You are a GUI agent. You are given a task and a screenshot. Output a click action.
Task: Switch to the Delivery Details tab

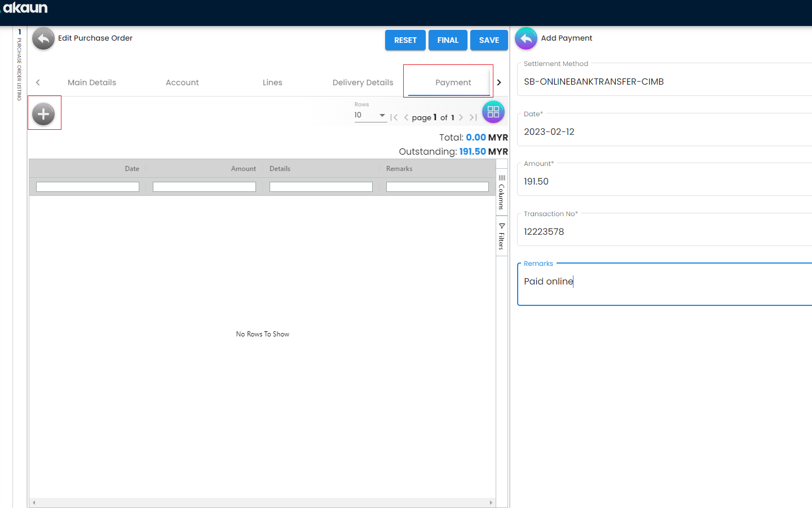(363, 82)
